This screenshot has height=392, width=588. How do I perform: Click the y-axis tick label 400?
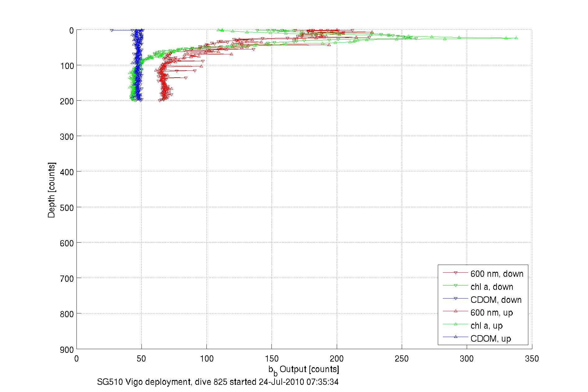(67, 172)
